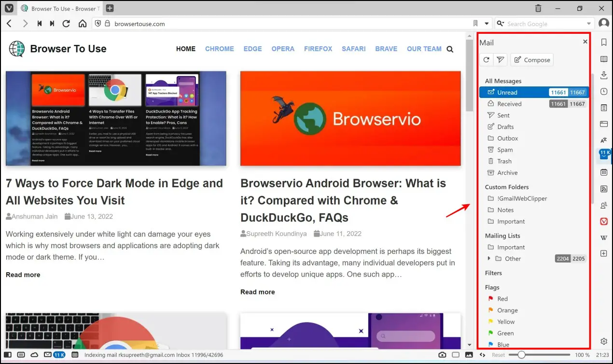Open the Contacts side panel
Viewport: 613px width, 364px height.
(x=604, y=205)
